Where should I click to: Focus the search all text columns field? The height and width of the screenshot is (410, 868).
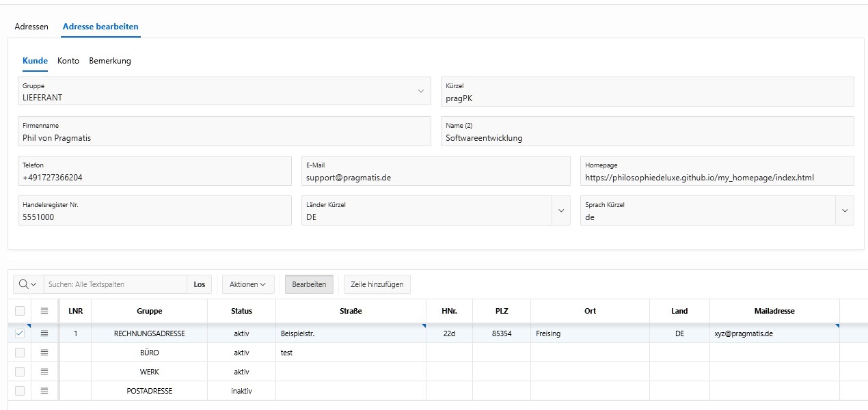(x=116, y=284)
